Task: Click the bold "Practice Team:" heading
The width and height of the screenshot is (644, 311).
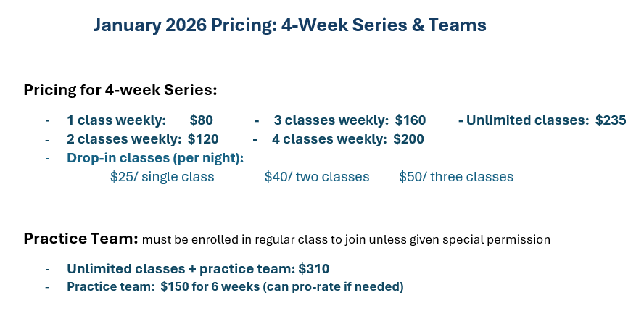Action: (x=80, y=239)
